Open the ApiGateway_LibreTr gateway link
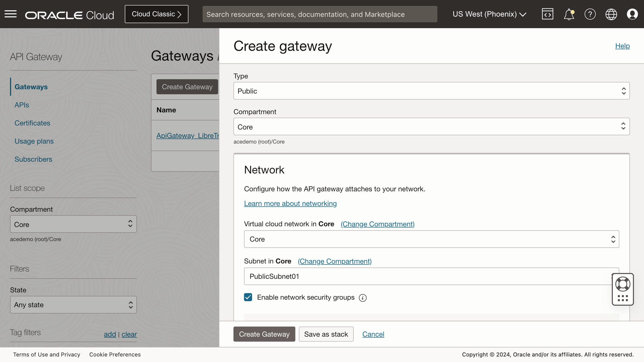 188,135
